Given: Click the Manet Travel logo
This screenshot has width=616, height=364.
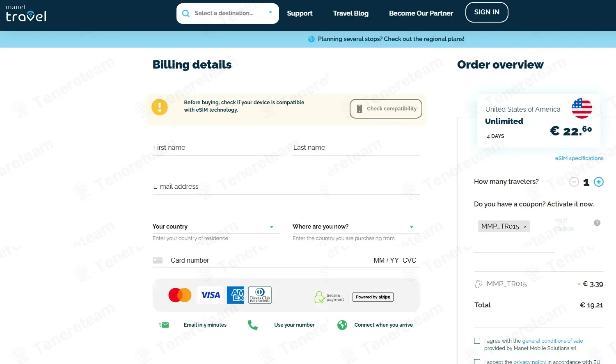Looking at the screenshot, I should coord(26,14).
